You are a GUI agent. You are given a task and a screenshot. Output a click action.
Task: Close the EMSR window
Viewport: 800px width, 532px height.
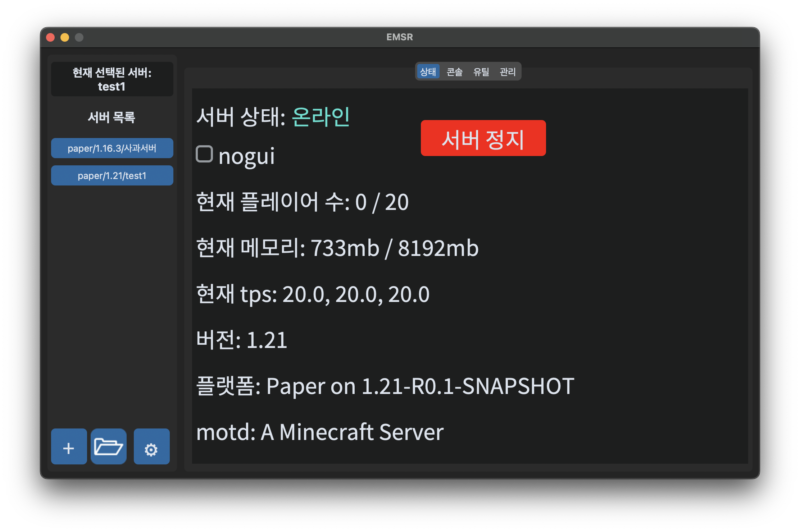coord(51,37)
